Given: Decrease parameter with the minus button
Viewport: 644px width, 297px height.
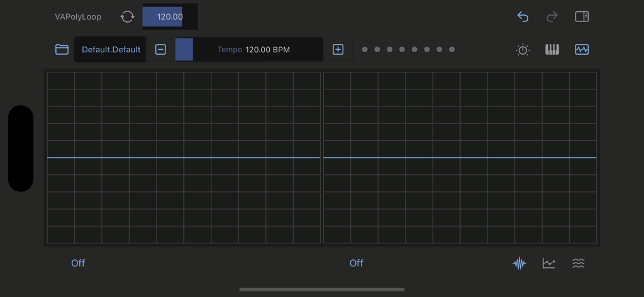Looking at the screenshot, I should click(x=161, y=49).
